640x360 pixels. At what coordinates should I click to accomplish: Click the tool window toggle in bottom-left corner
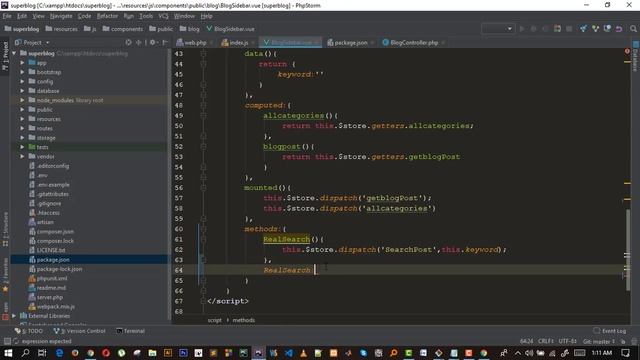click(x=7, y=341)
